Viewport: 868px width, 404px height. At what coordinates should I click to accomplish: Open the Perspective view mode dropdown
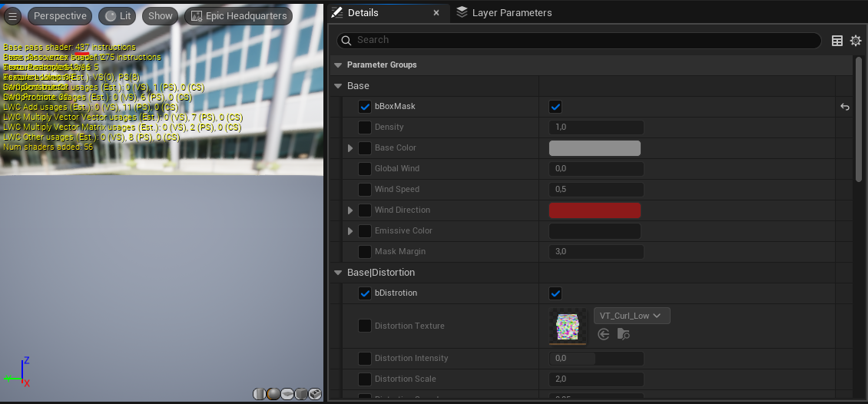point(60,16)
